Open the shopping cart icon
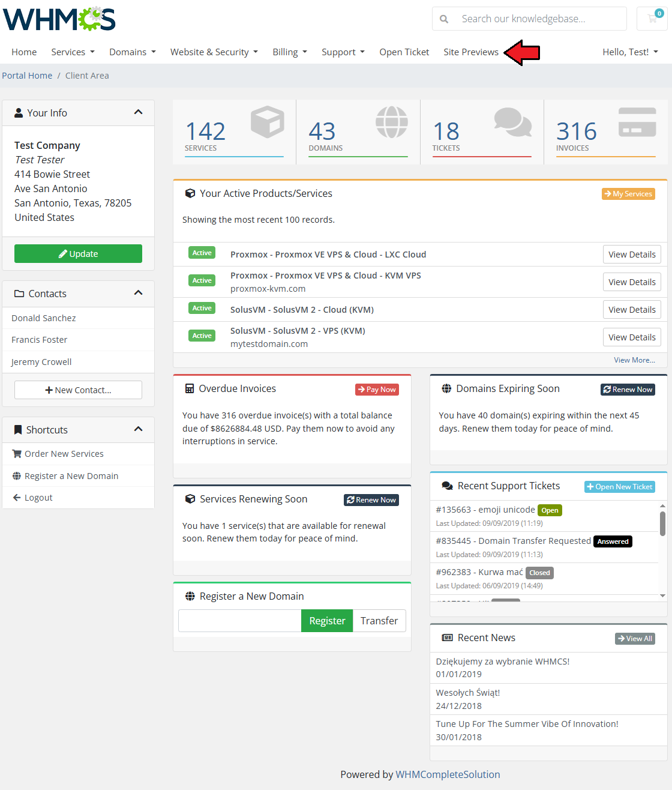This screenshot has width=672, height=790. coord(652,19)
